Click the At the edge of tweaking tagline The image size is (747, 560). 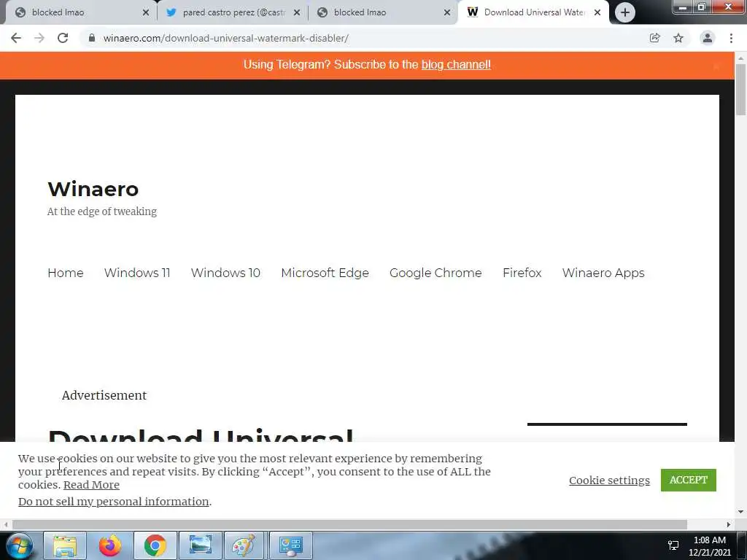coord(102,211)
